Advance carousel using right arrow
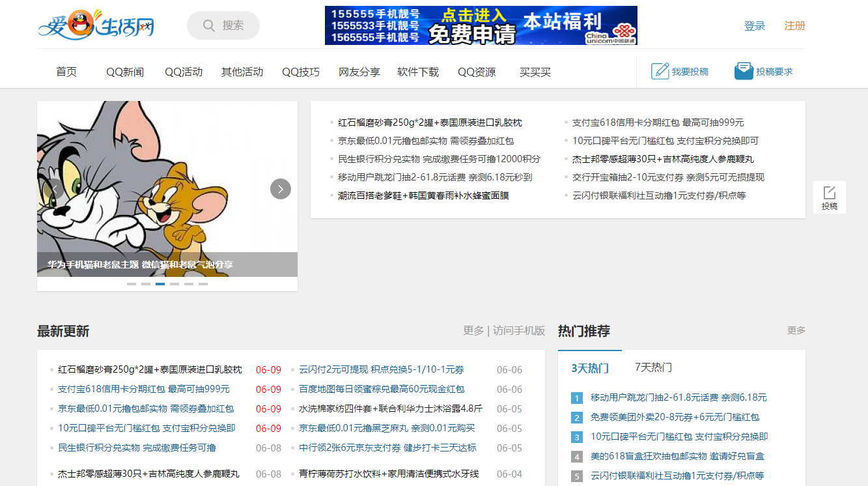Screen dimensions: 868x486 click(280, 189)
